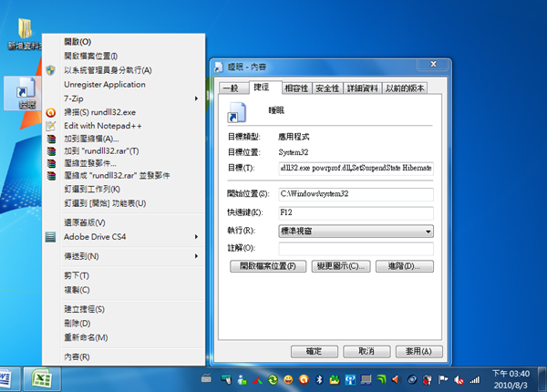Confirm with the 確定 button
The height and width of the screenshot is (392, 547).
click(x=315, y=352)
